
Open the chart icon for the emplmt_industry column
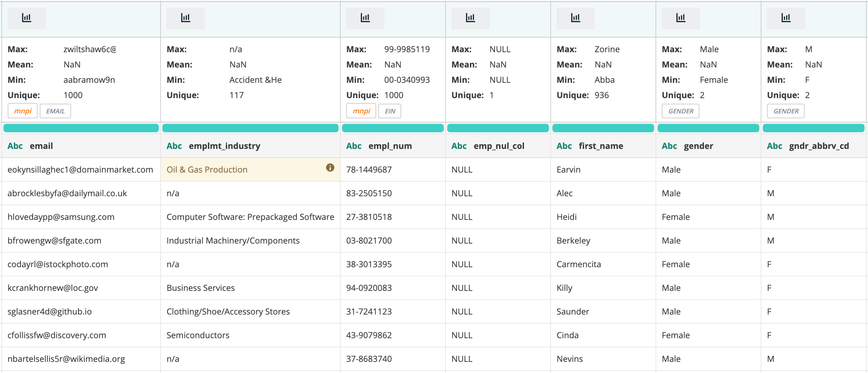(x=185, y=18)
